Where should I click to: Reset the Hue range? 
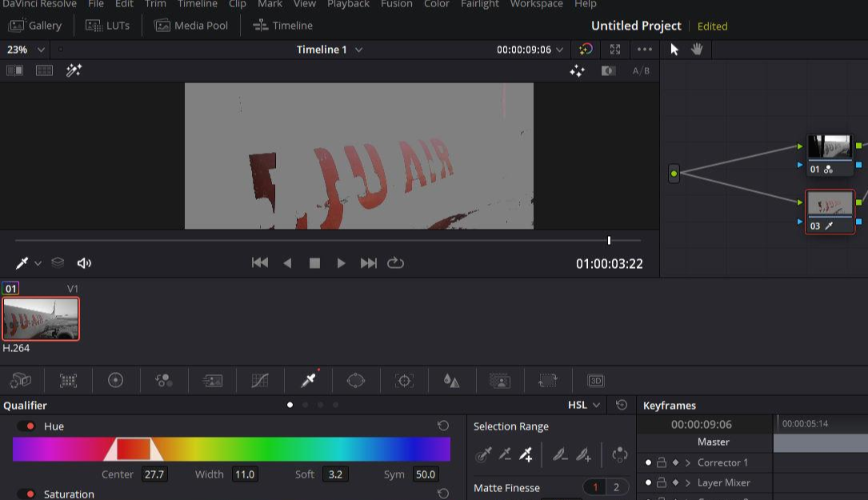(443, 426)
